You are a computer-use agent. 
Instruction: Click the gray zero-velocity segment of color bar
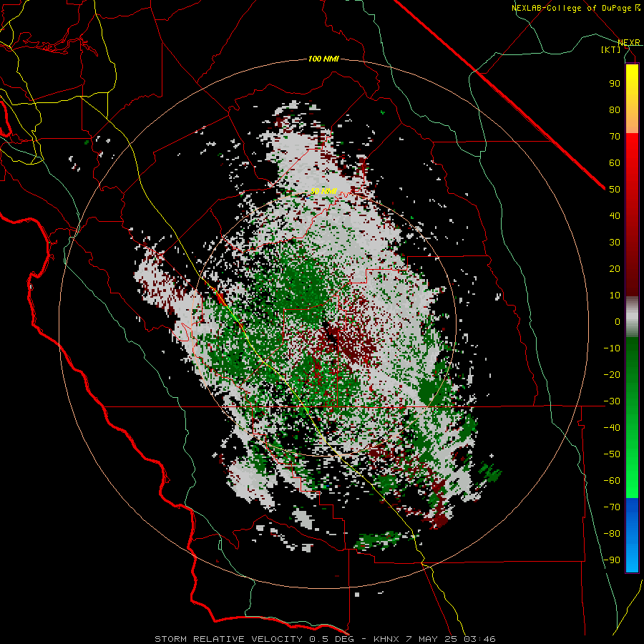[x=632, y=317]
